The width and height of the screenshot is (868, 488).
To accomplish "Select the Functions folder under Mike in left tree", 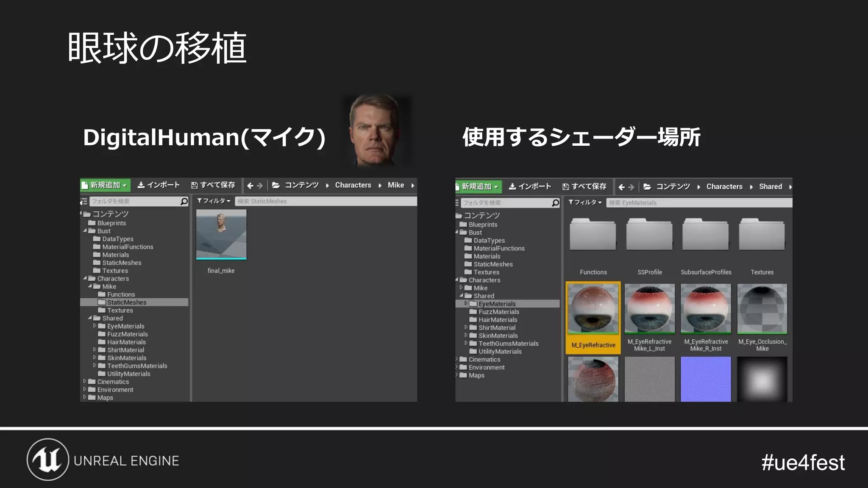I will 121,294.
